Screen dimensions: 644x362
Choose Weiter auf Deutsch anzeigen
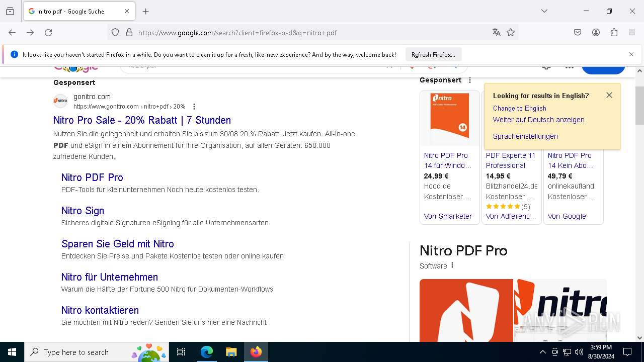pos(539,120)
